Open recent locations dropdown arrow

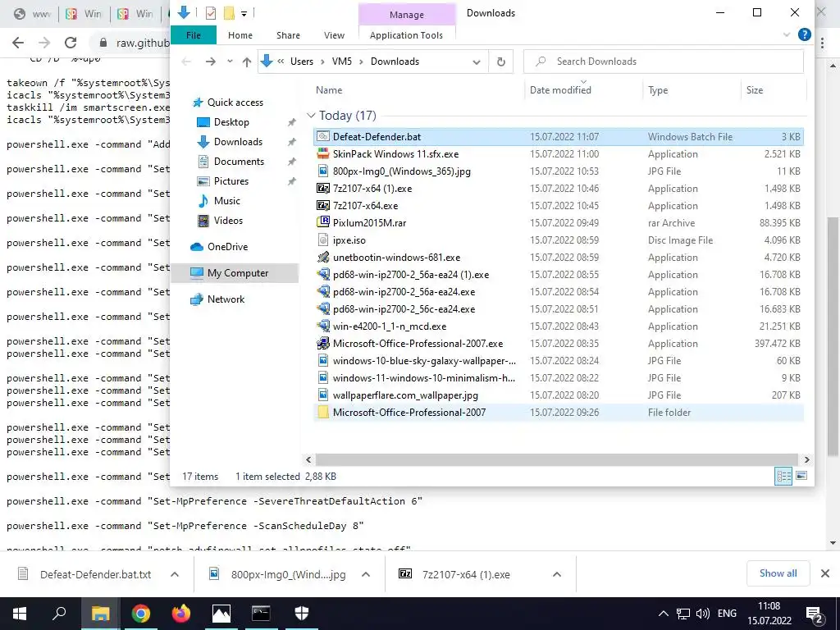coord(230,62)
